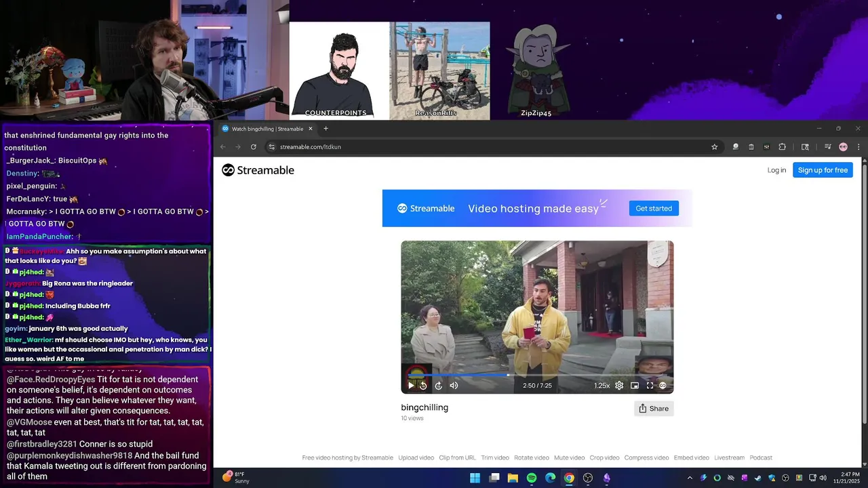Open OBS Studio from taskbar
Image resolution: width=868 pixels, height=488 pixels.
click(x=588, y=478)
